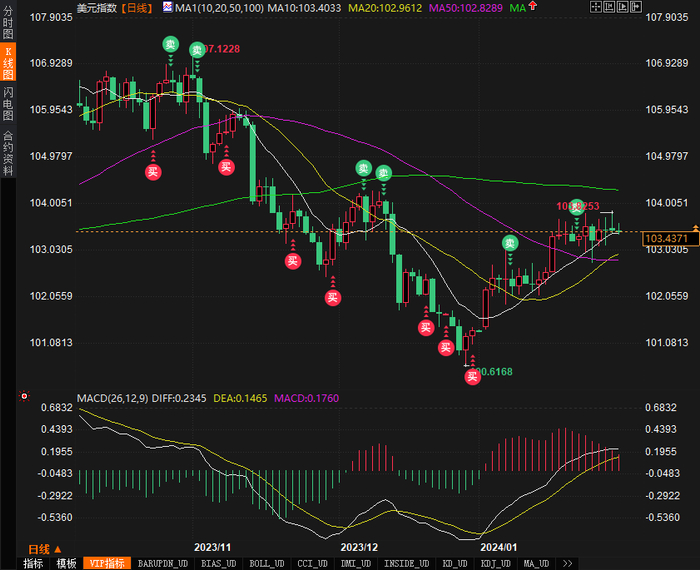This screenshot has height=570, width=700.
Task: Click the shift-right arrow icon in top toolbar
Action: (x=636, y=7)
